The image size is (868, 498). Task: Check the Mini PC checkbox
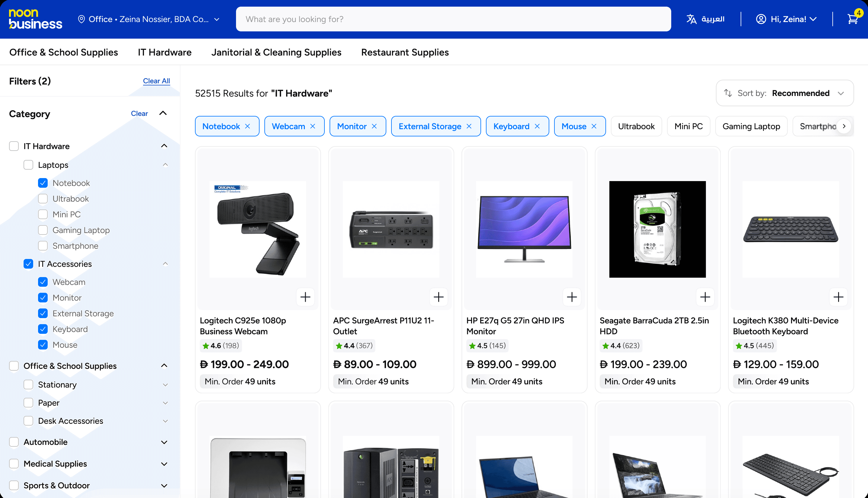coord(43,215)
